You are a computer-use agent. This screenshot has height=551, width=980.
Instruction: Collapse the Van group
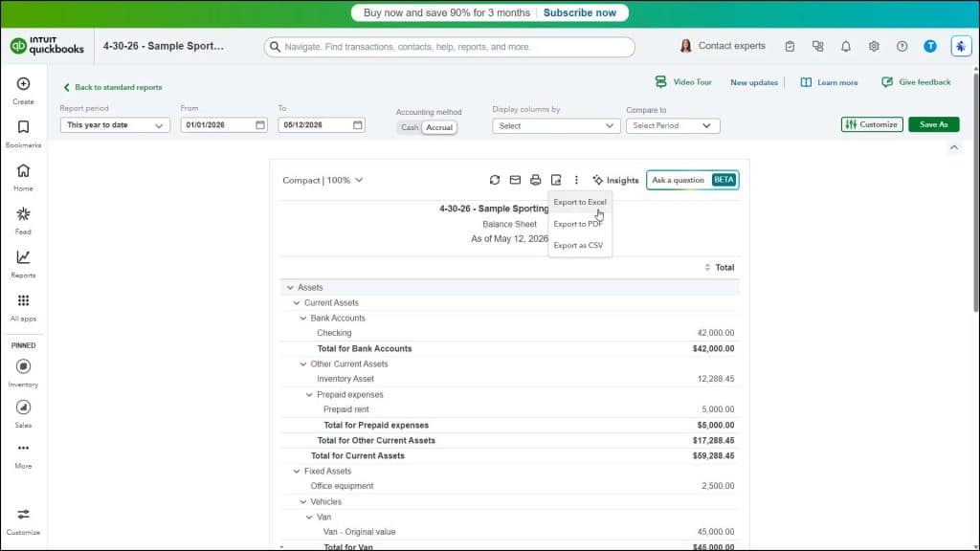(x=309, y=518)
